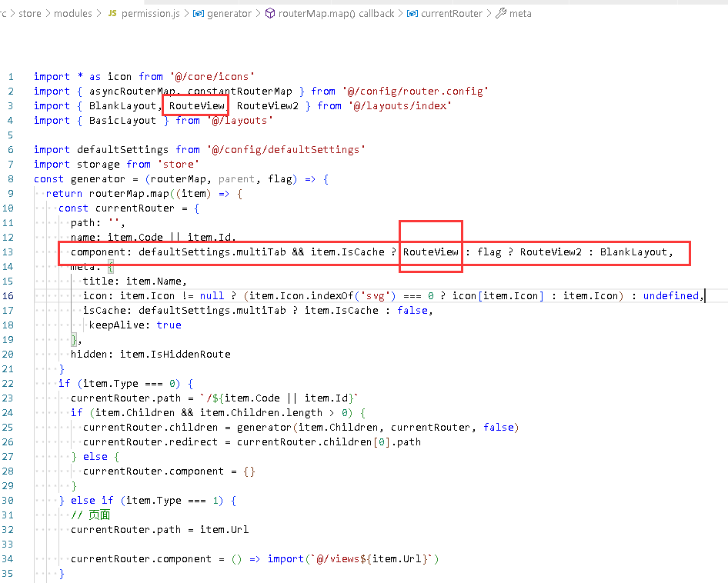Click the variable icon before 'generator'

click(x=199, y=14)
